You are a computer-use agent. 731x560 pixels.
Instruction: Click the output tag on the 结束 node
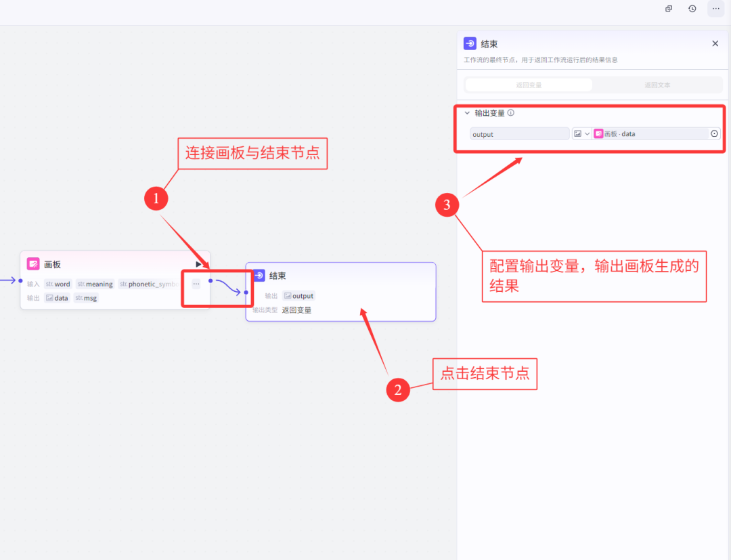coord(298,295)
